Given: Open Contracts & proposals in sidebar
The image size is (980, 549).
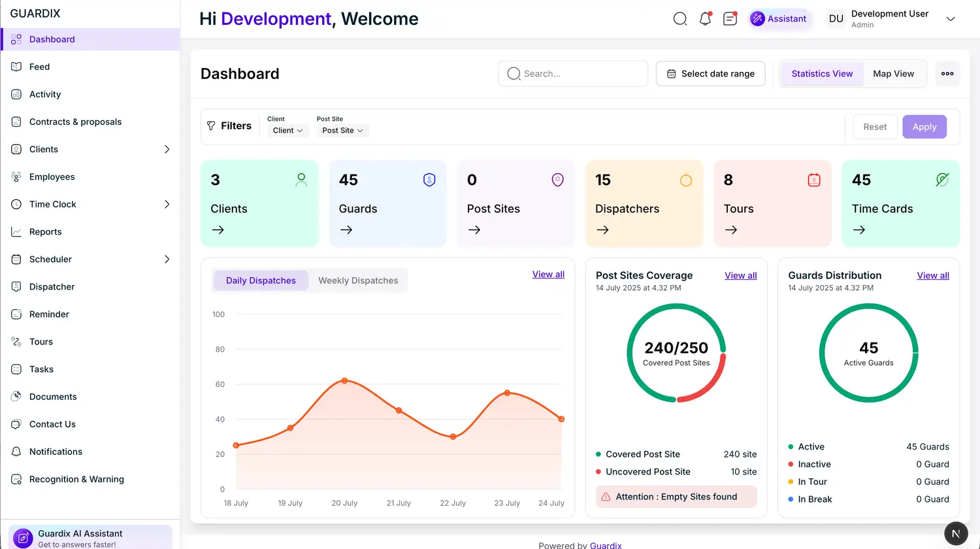Looking at the screenshot, I should coord(75,122).
